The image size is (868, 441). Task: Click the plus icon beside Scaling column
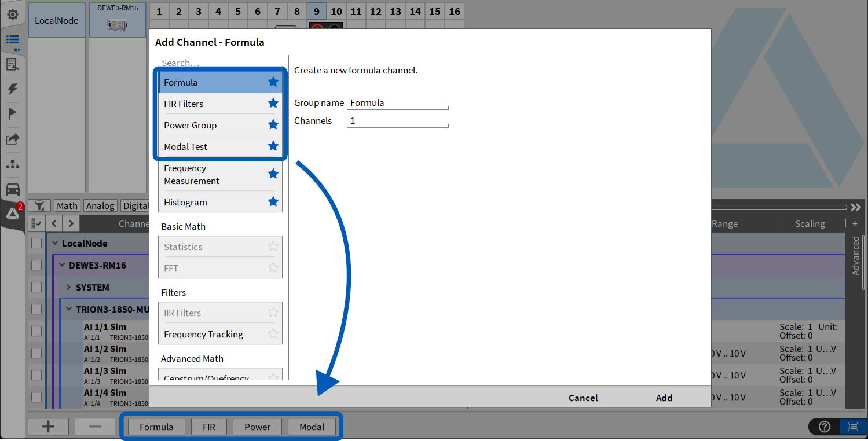click(855, 223)
